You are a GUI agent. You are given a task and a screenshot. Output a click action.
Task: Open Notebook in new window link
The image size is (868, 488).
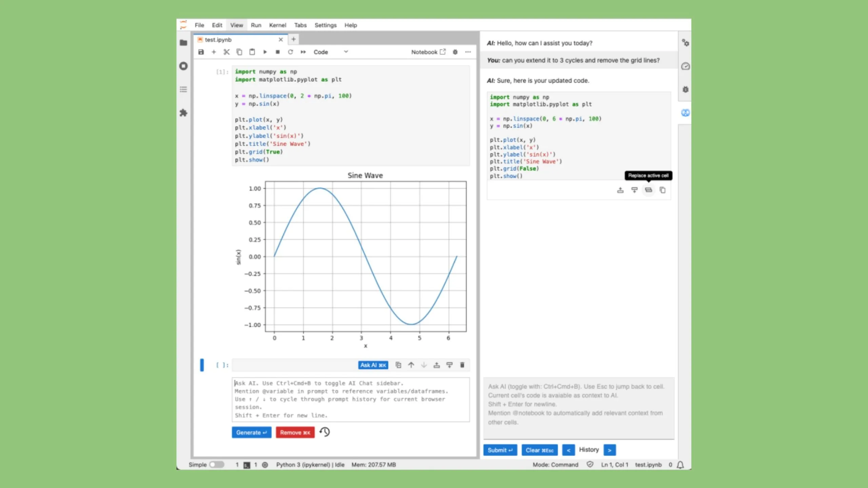coord(428,52)
